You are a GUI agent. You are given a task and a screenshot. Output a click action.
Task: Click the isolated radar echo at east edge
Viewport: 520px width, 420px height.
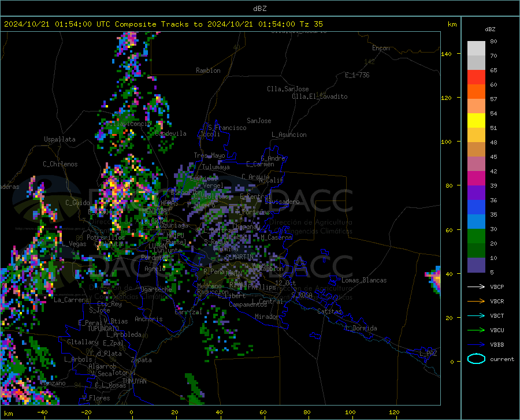pyautogui.click(x=433, y=280)
